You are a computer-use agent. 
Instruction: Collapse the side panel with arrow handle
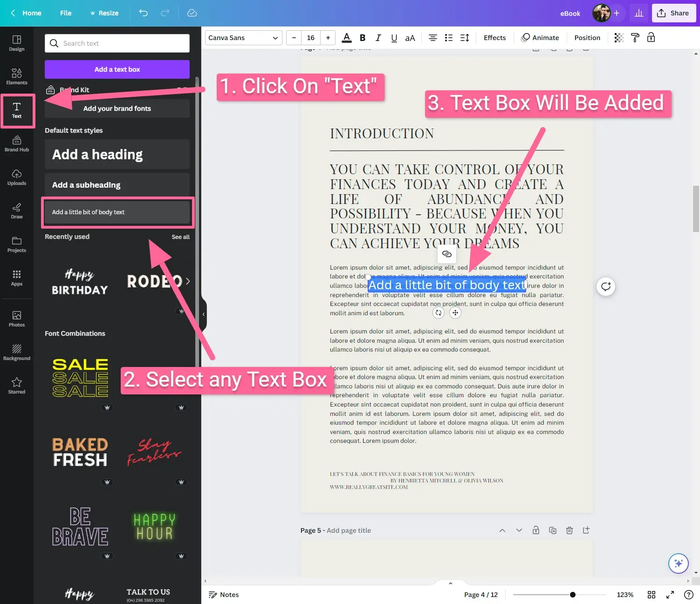pyautogui.click(x=203, y=314)
